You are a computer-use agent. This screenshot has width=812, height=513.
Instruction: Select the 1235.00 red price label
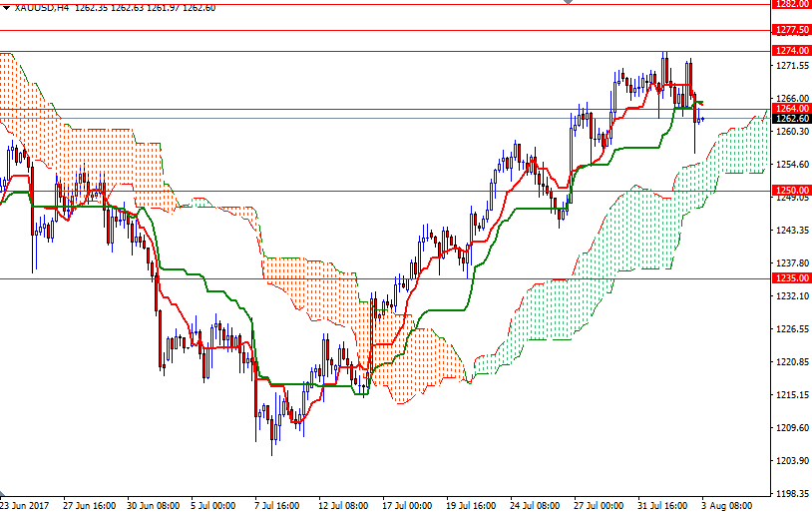pos(790,278)
